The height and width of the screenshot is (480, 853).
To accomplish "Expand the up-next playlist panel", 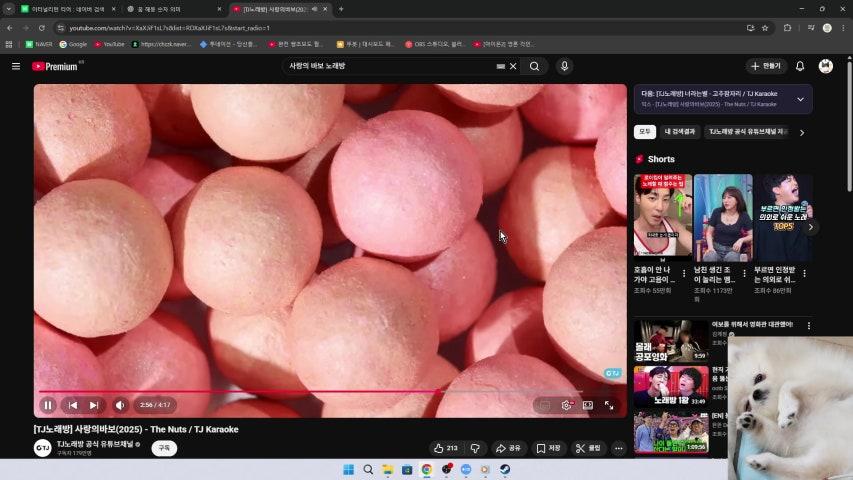I will pyautogui.click(x=800, y=99).
